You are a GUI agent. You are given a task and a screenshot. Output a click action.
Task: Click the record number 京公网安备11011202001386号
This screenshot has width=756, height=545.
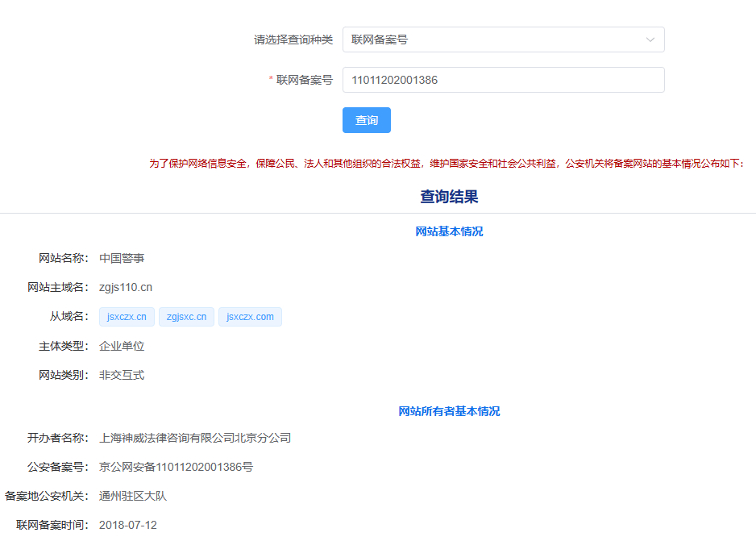176,468
